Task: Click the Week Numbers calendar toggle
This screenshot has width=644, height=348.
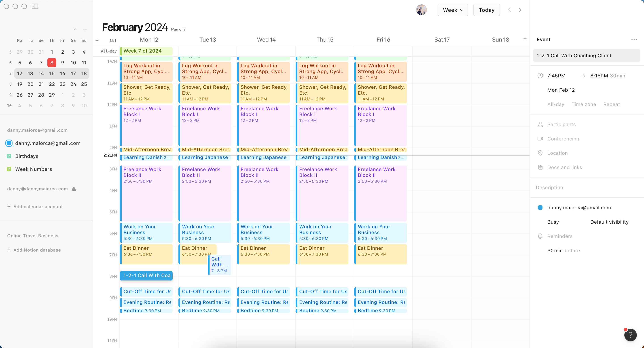Action: pos(9,169)
